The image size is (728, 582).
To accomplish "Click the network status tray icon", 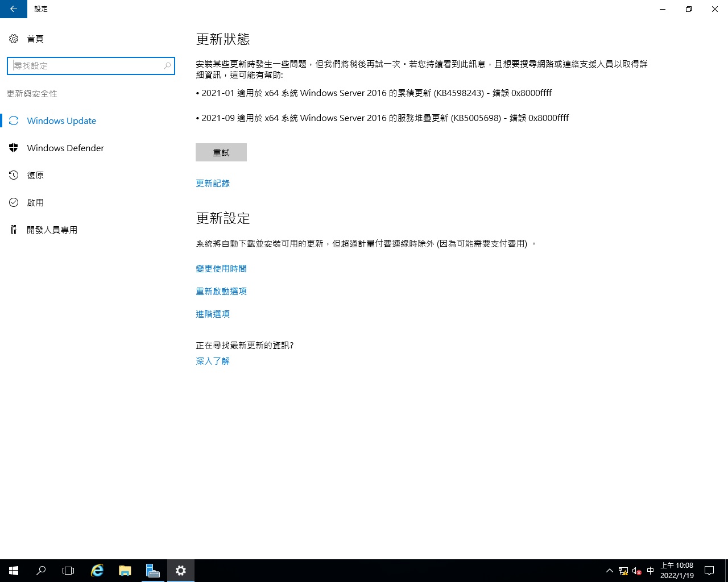I will click(623, 571).
